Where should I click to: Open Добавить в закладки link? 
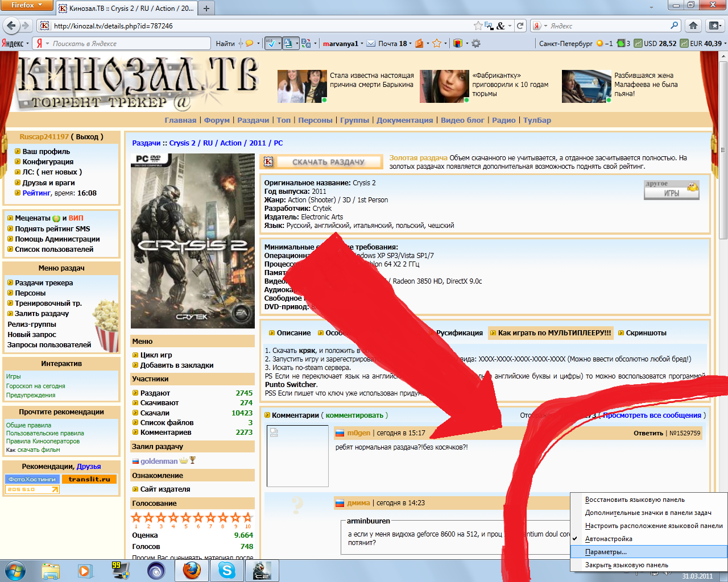tap(177, 365)
